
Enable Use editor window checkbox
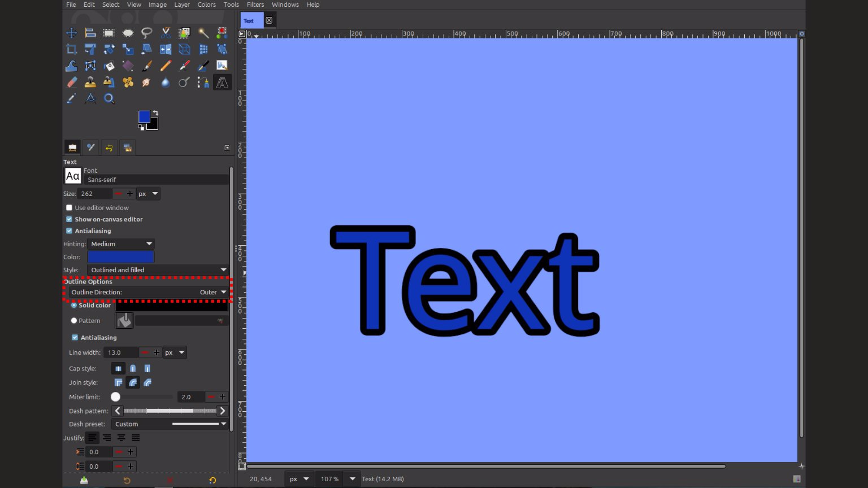point(70,208)
